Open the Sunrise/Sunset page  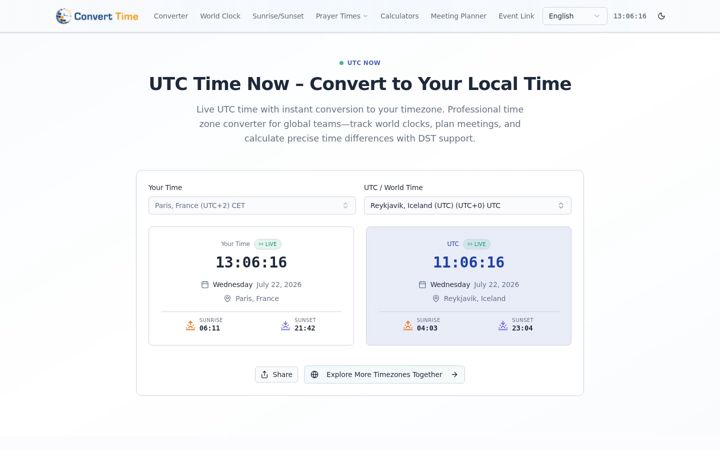coord(278,16)
